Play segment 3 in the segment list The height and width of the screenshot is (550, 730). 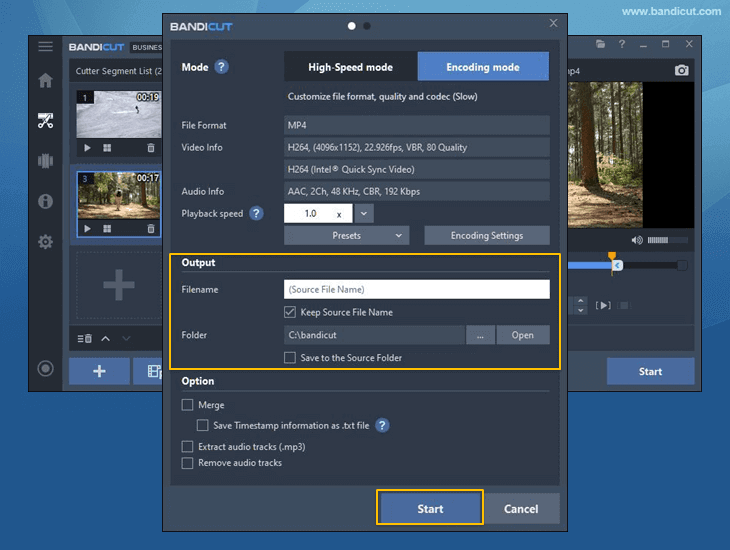(87, 229)
